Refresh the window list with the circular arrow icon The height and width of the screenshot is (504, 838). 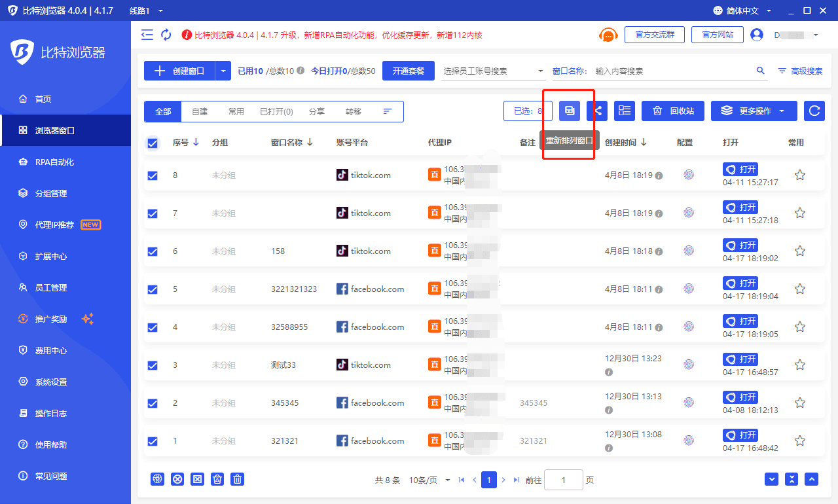814,111
